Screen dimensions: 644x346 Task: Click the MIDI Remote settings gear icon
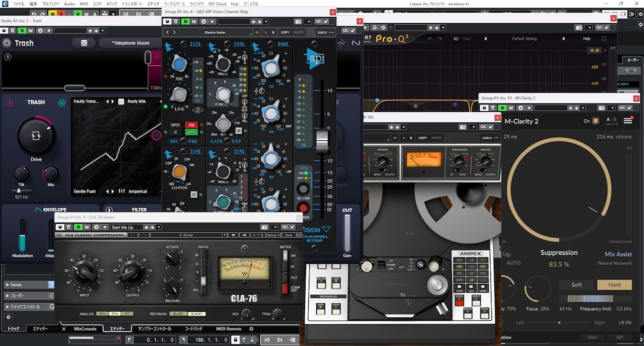click(x=251, y=329)
